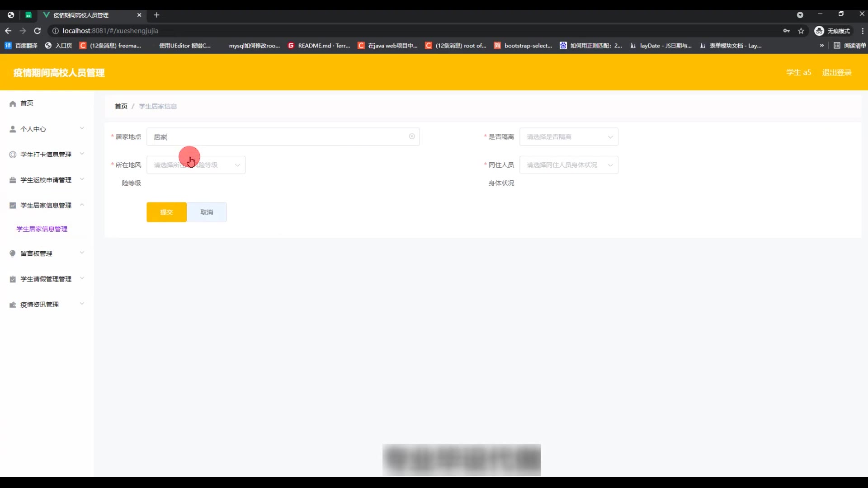
Task: Click the 疫情资讯管理 sidebar icon
Action: click(x=13, y=305)
